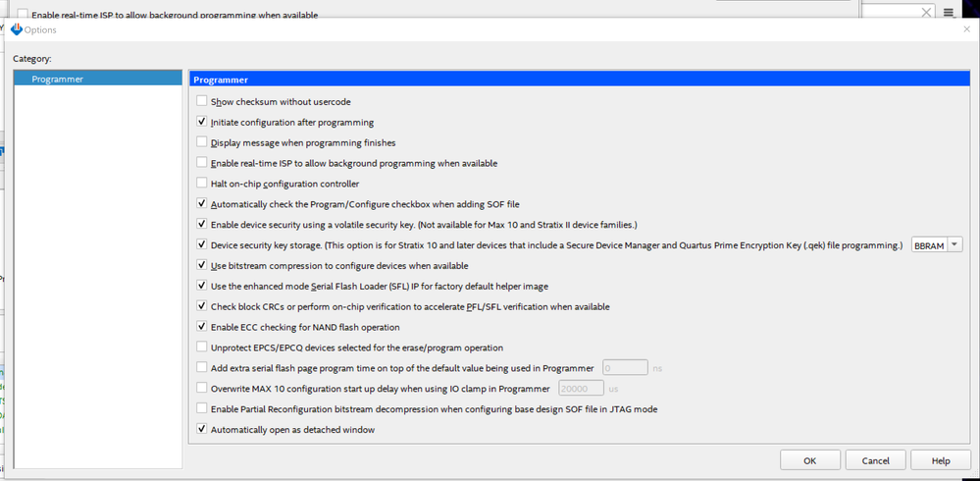Clear the search field with the X icon
Image resolution: width=980 pixels, height=481 pixels.
(926, 13)
